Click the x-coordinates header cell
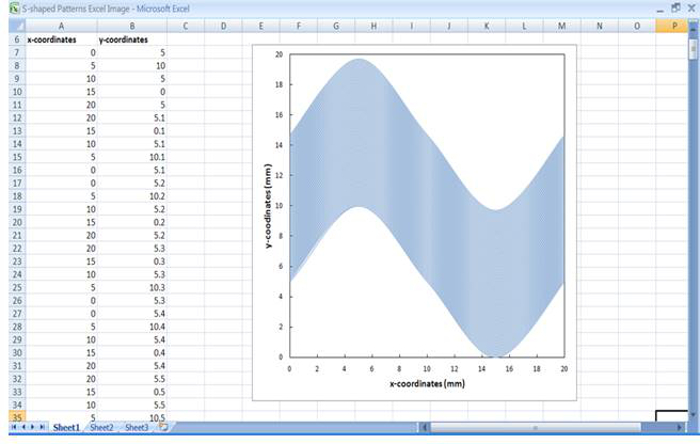This screenshot has width=700, height=444. [x=62, y=40]
